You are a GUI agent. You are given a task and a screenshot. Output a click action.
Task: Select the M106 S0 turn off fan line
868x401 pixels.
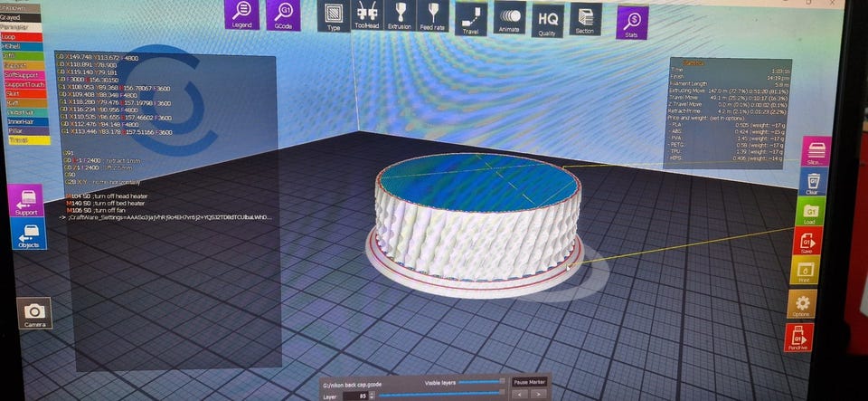tap(98, 211)
